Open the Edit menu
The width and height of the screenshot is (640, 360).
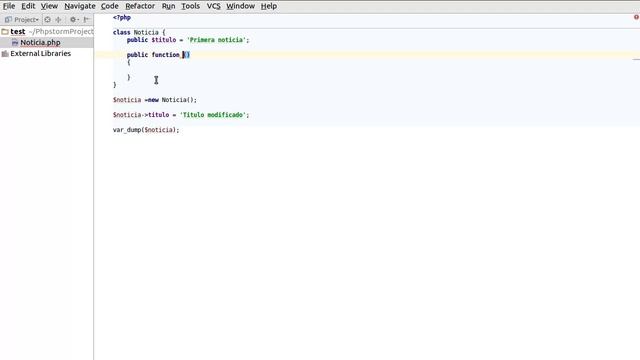(28, 6)
